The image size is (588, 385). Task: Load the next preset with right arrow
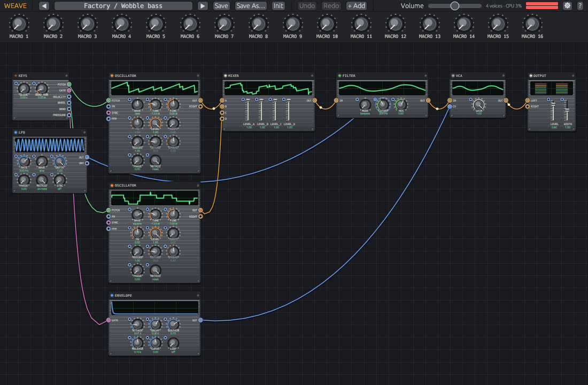[x=203, y=6]
